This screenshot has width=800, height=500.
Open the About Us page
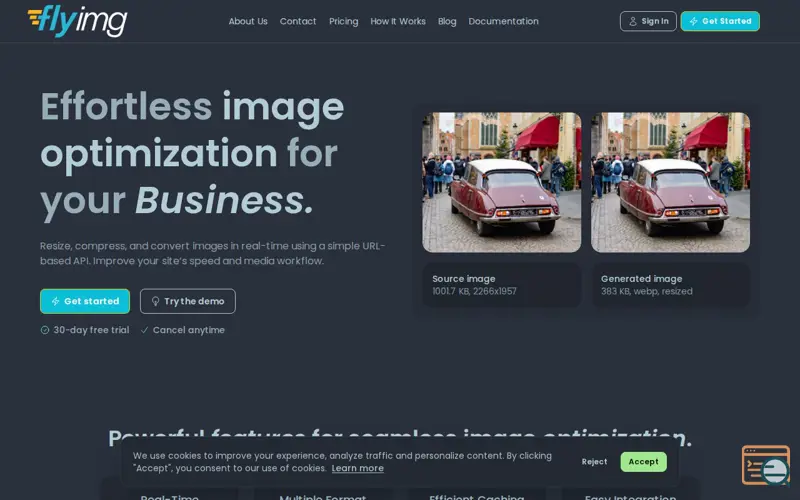pyautogui.click(x=248, y=21)
